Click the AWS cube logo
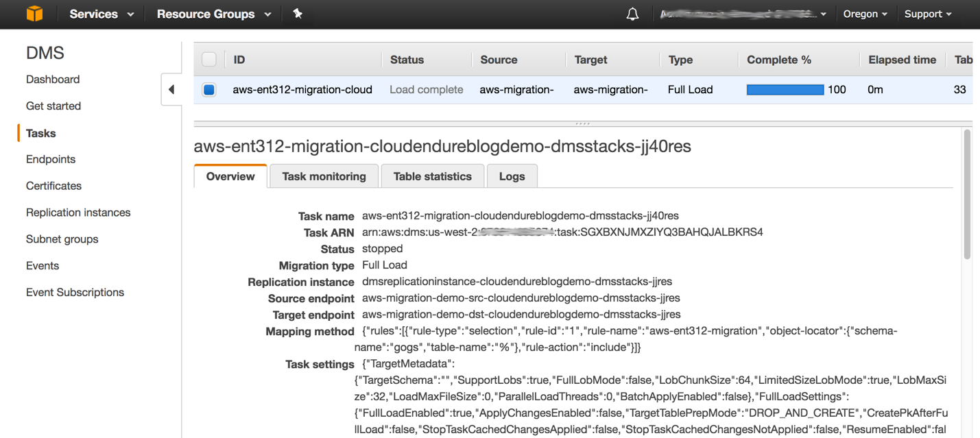This screenshot has height=438, width=980. click(x=34, y=14)
